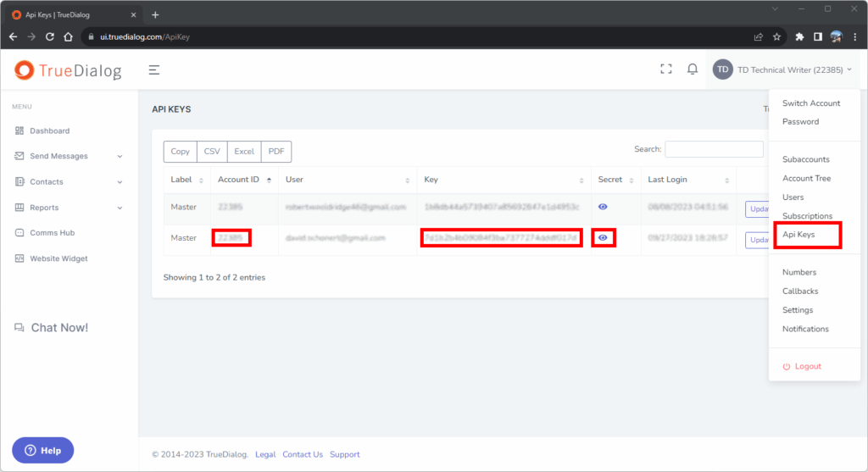
Task: Sort the table by Last Login
Action: click(688, 180)
